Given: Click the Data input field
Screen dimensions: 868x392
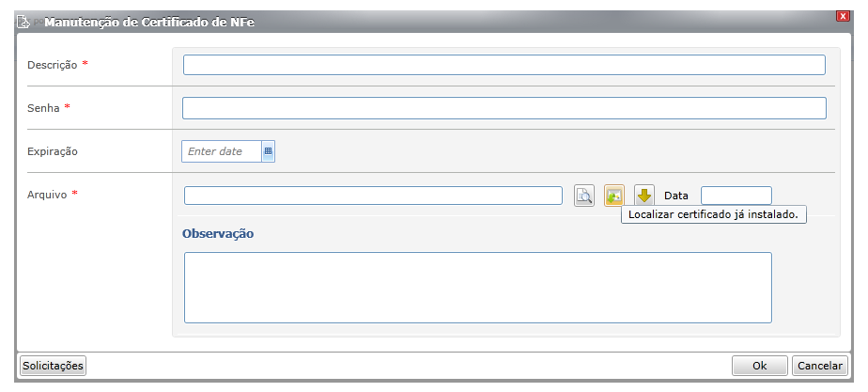Looking at the screenshot, I should 736,196.
